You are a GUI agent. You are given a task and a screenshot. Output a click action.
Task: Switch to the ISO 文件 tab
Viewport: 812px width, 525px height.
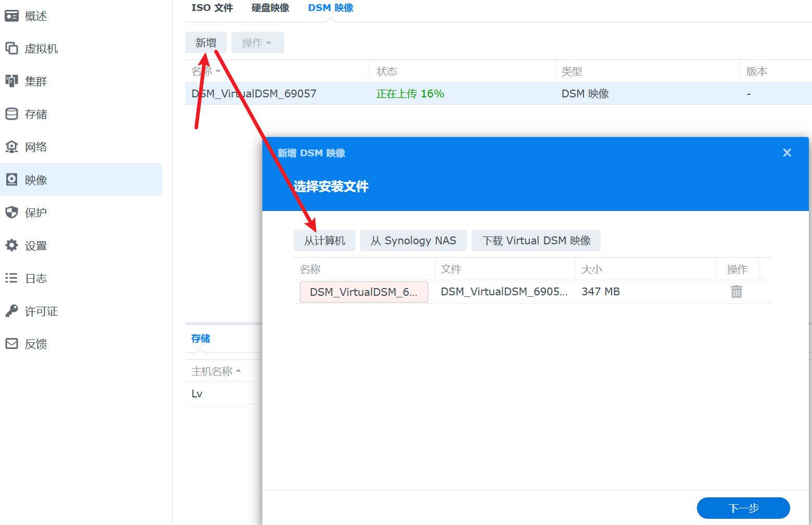tap(212, 8)
